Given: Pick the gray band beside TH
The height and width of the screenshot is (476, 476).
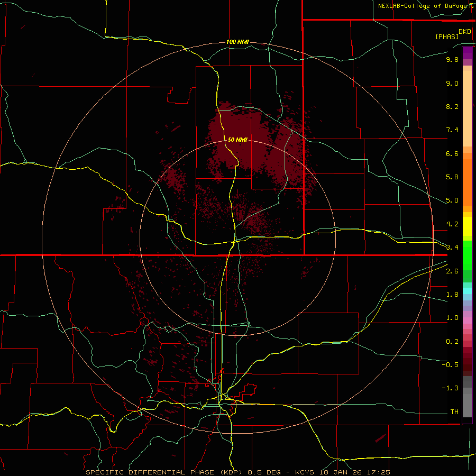Looking at the screenshot, I should click(x=467, y=405).
